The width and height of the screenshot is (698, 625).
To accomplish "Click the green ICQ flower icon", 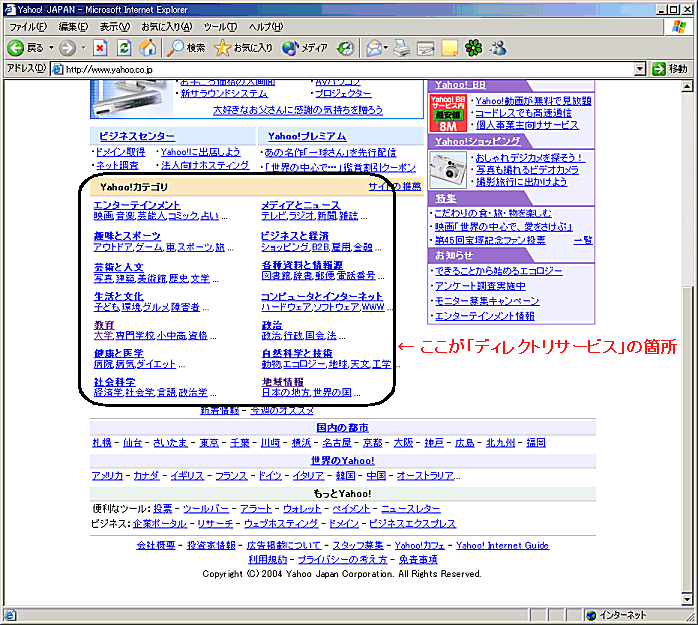I will (x=474, y=48).
